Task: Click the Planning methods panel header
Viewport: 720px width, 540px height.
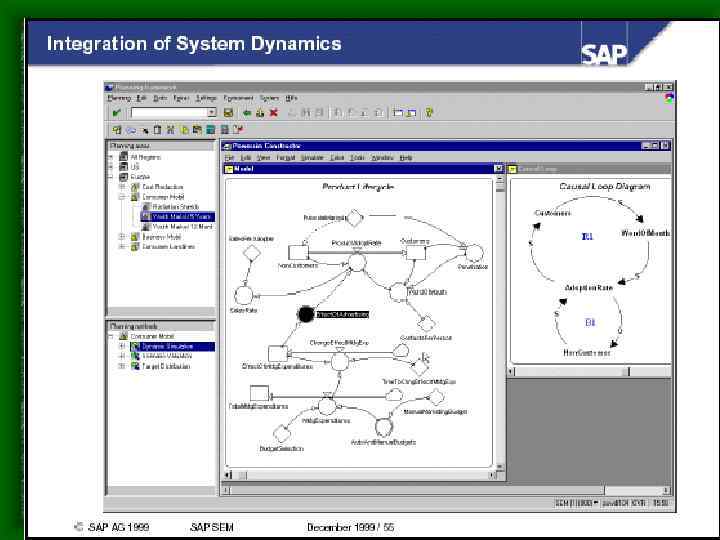Action: click(161, 326)
